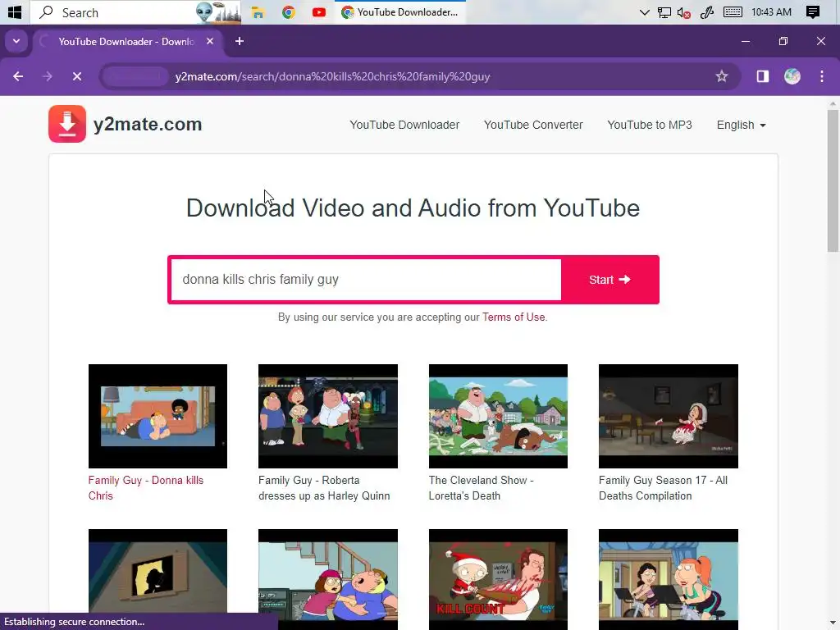
Task: Open the Roberta Harley Quinn thumbnail
Action: tap(328, 416)
